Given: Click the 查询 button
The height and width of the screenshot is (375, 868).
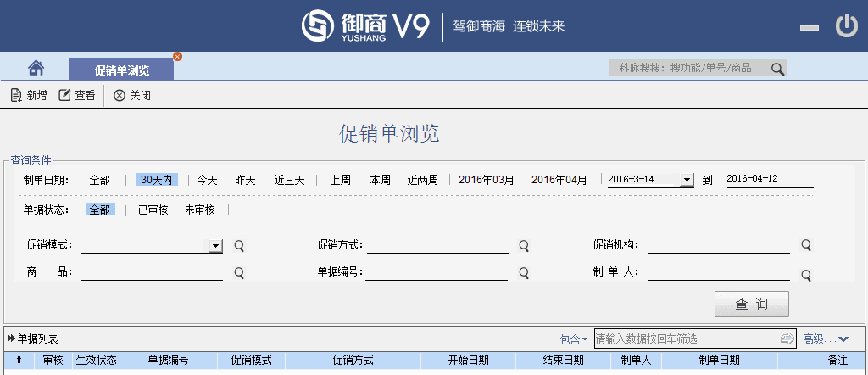Looking at the screenshot, I should (x=751, y=304).
